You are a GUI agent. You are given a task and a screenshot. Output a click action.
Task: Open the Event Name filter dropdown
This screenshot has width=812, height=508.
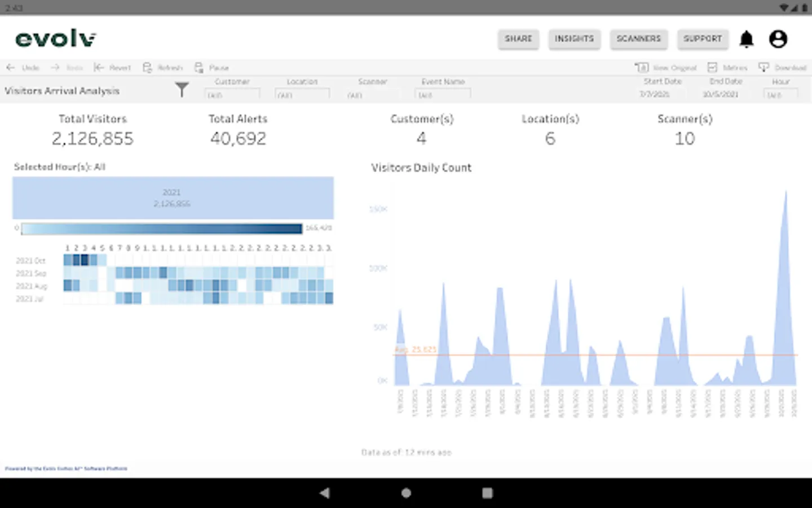[x=443, y=94]
